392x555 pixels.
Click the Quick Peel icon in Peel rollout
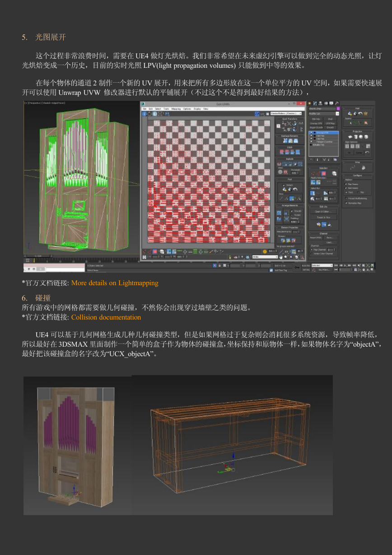(x=349, y=113)
